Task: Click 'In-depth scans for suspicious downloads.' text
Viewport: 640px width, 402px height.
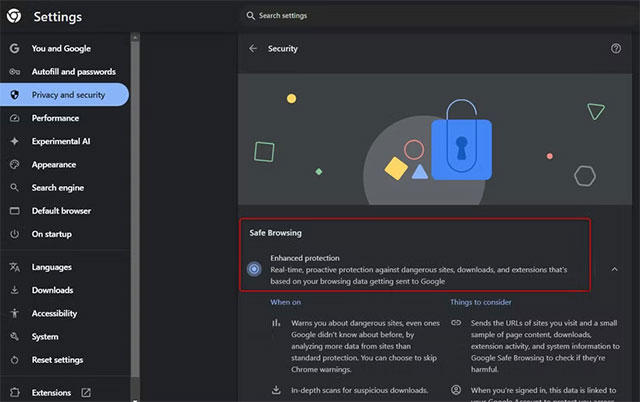Action: click(x=359, y=390)
